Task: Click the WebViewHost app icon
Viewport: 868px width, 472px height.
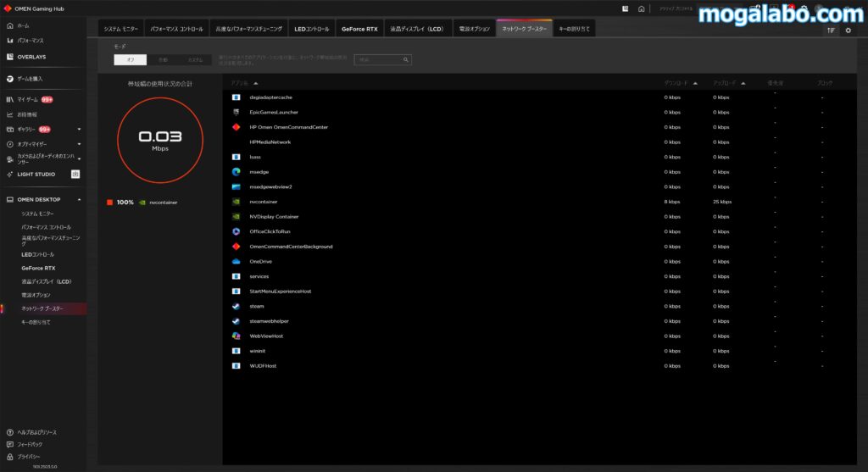Action: (x=236, y=336)
